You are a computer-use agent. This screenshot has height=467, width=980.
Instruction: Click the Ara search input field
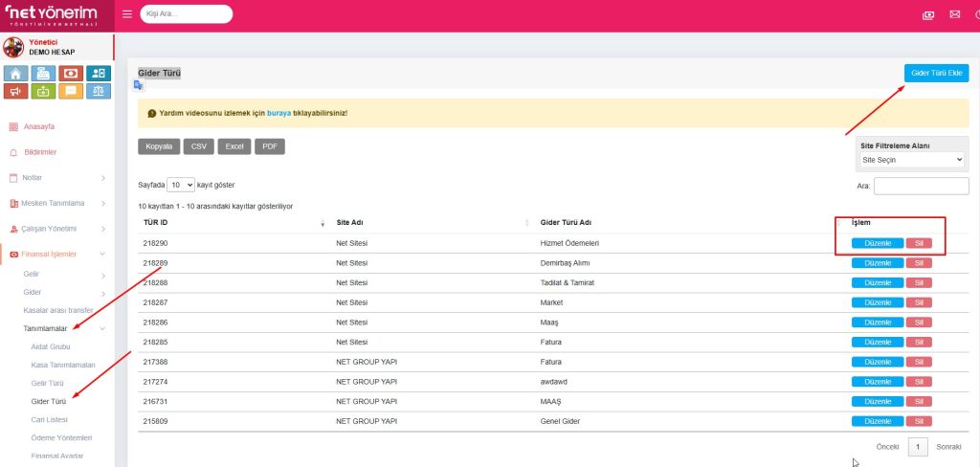(x=921, y=186)
